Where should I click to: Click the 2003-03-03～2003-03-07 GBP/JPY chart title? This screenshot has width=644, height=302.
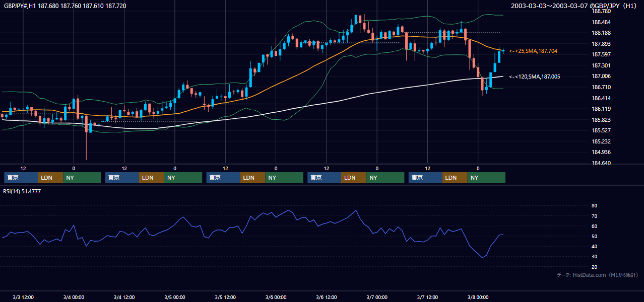[574, 6]
